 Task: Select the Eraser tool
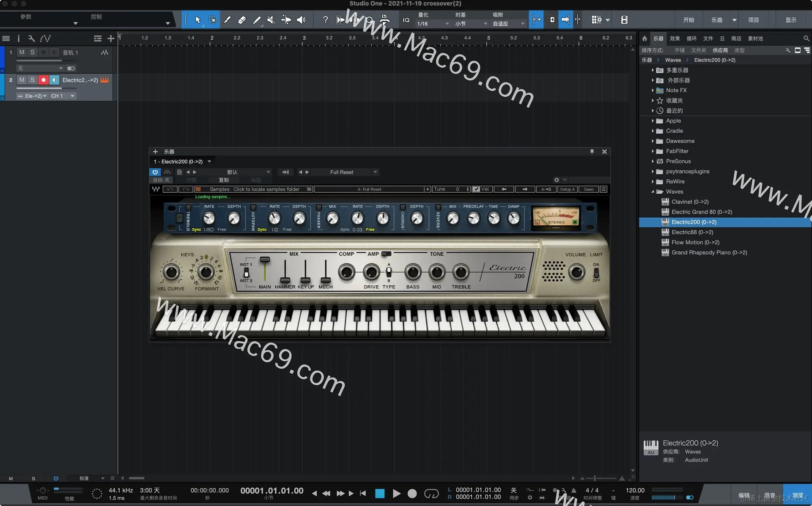click(242, 20)
